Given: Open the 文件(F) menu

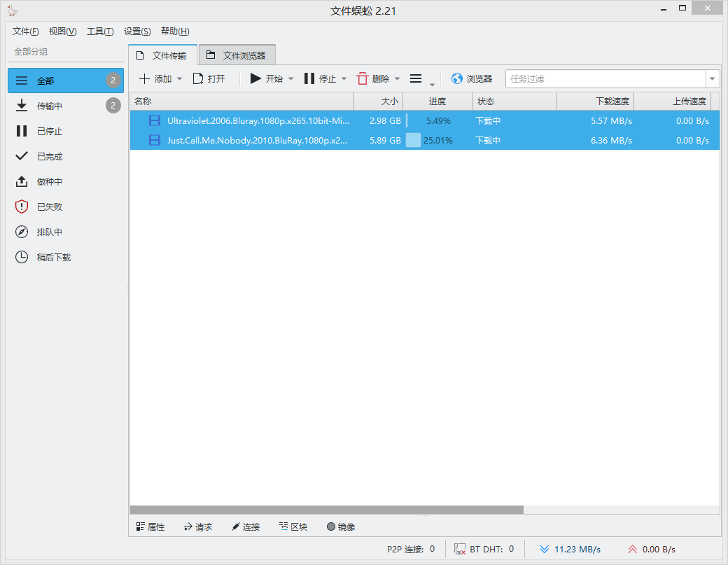Looking at the screenshot, I should coord(25,31).
